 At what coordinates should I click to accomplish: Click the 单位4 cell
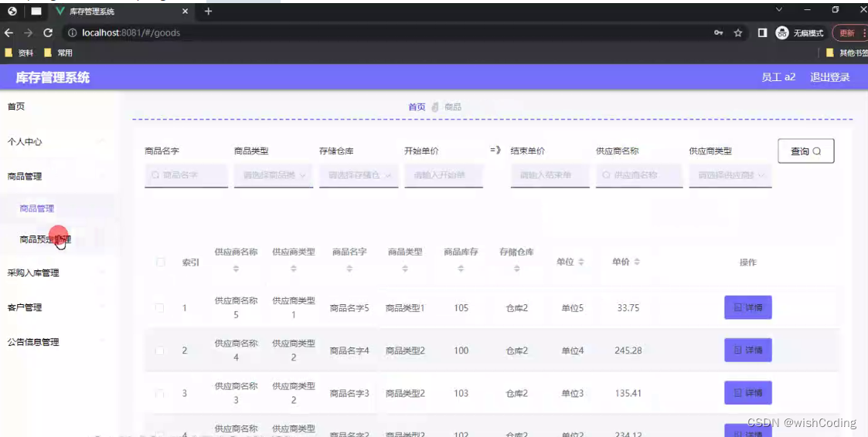click(x=573, y=351)
